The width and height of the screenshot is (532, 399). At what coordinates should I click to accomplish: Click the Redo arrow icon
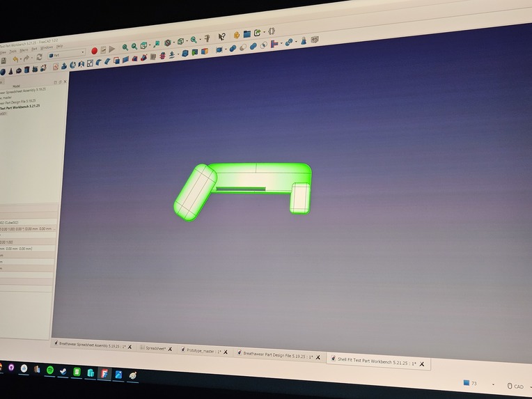click(26, 58)
